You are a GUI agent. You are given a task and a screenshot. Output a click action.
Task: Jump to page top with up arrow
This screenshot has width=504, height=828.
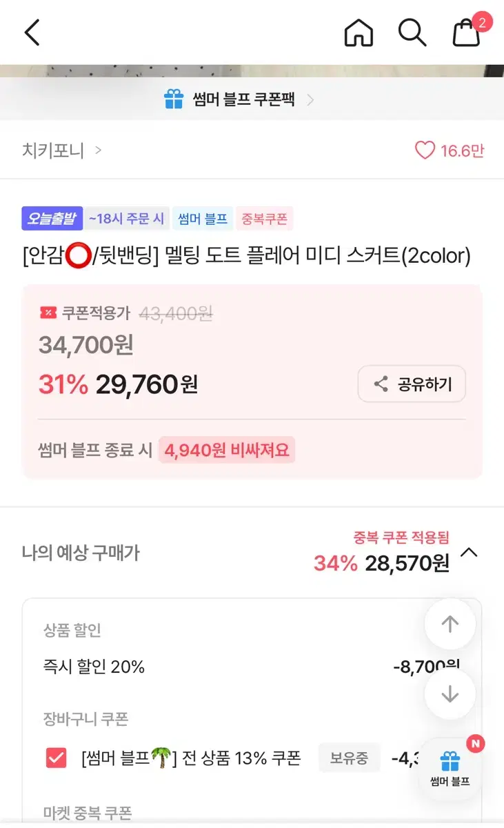pos(450,624)
